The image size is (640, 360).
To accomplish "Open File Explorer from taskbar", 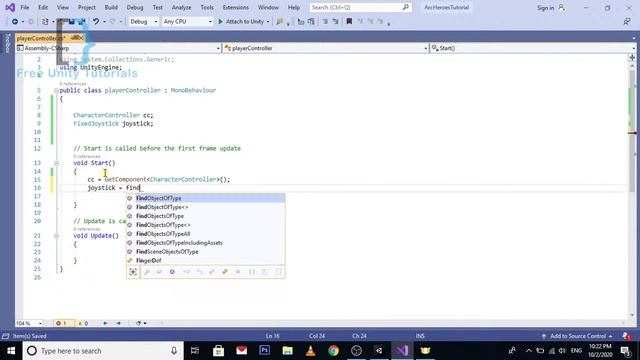I will (287, 351).
